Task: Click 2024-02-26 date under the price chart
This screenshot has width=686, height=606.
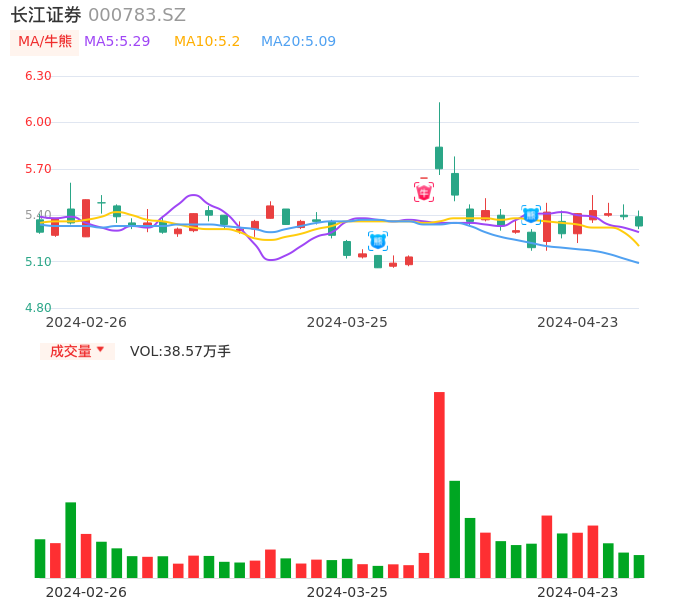Action: click(x=86, y=322)
